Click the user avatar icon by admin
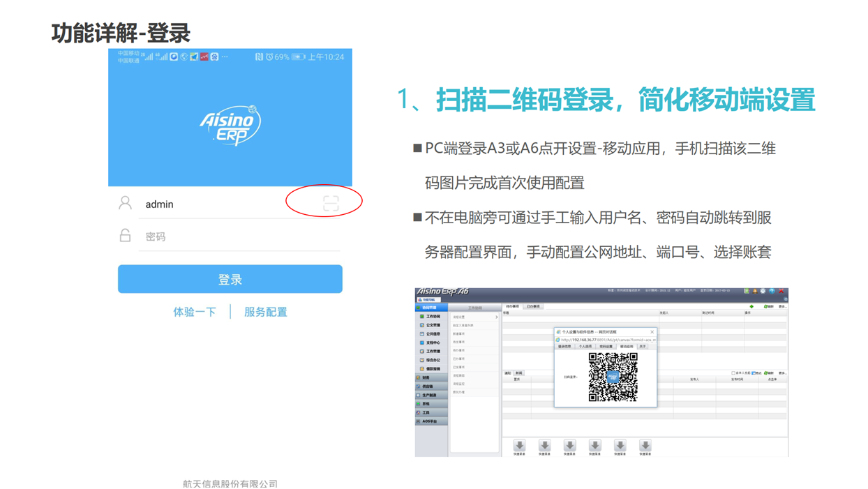The width and height of the screenshot is (868, 489). pos(126,203)
